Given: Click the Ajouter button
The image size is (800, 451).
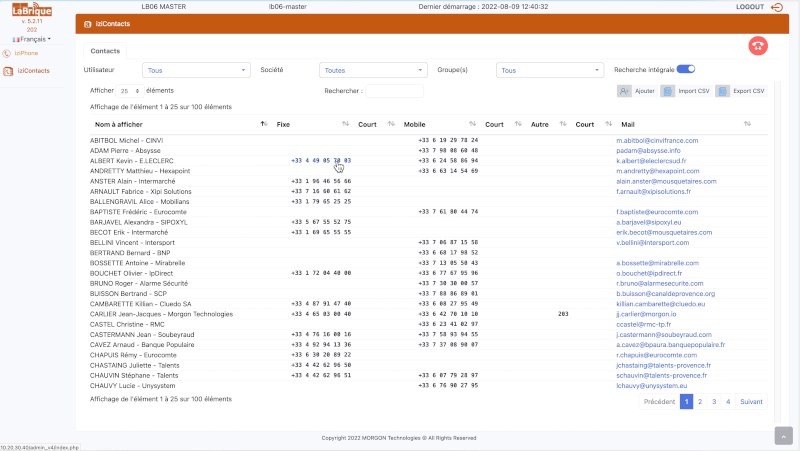Looking at the screenshot, I should [637, 91].
